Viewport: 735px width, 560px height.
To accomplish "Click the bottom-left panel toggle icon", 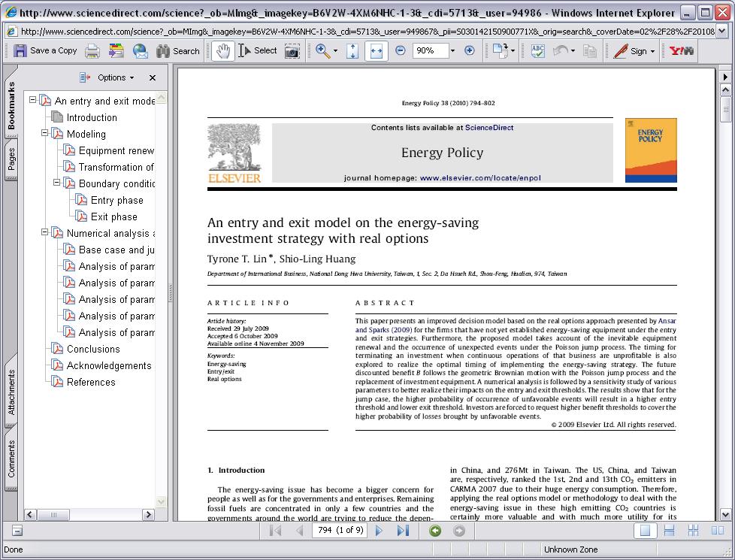I will tap(17, 531).
